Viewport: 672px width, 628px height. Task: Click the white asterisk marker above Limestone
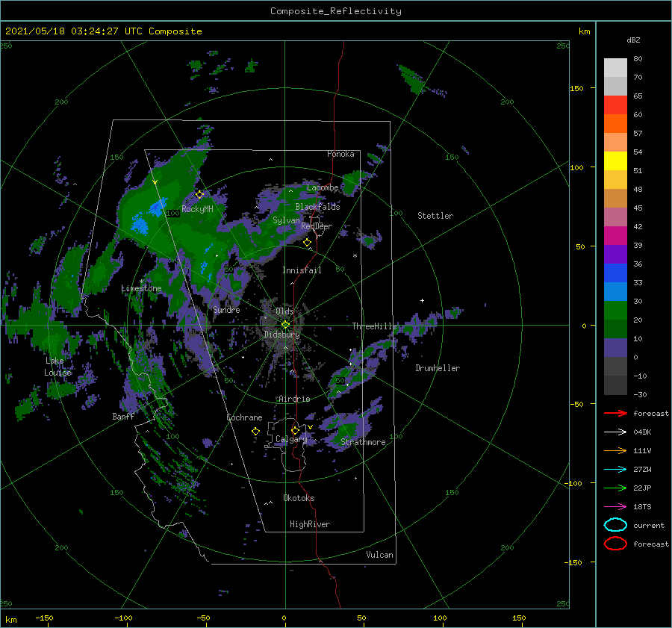[141, 282]
